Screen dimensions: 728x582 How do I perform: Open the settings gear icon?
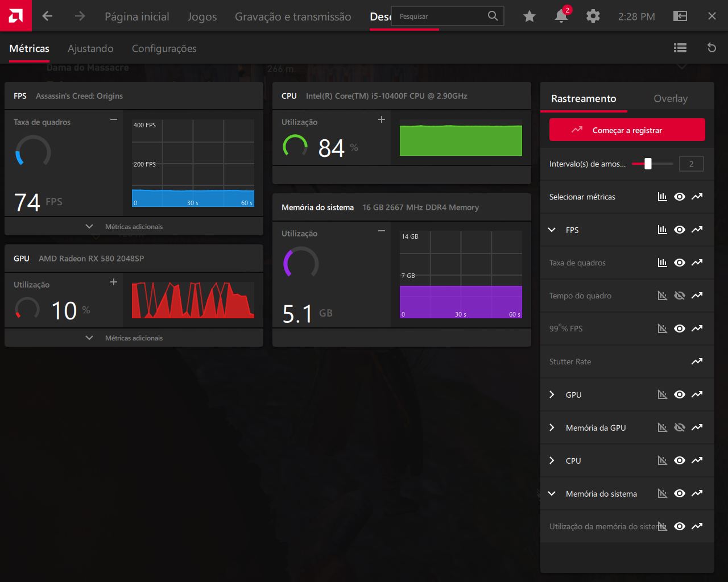pyautogui.click(x=593, y=16)
